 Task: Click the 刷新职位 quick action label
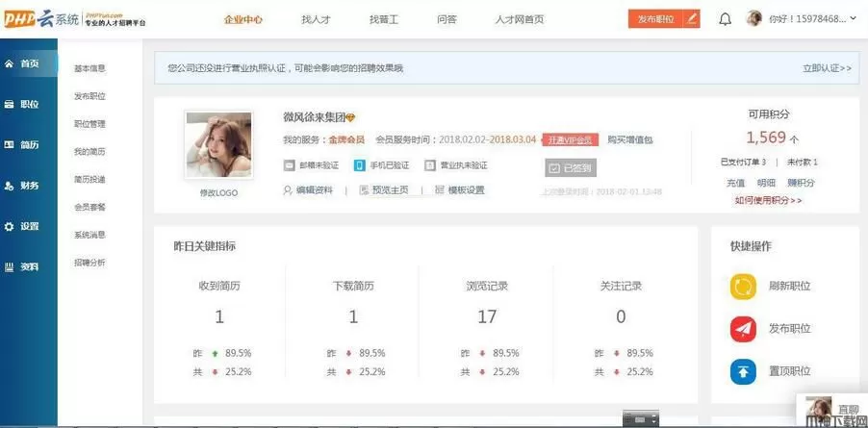(x=790, y=287)
